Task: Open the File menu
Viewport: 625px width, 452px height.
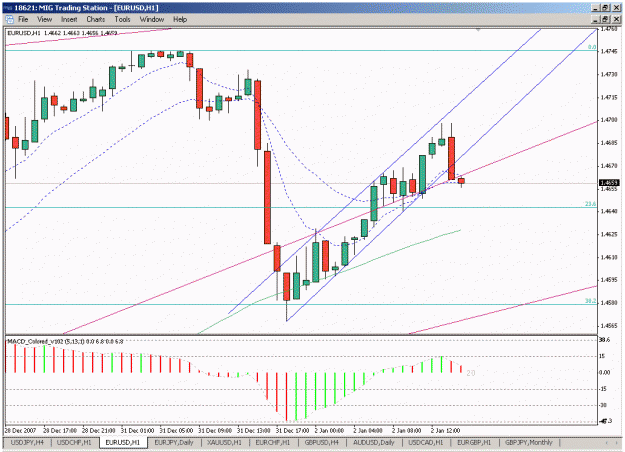Action: [x=23, y=19]
